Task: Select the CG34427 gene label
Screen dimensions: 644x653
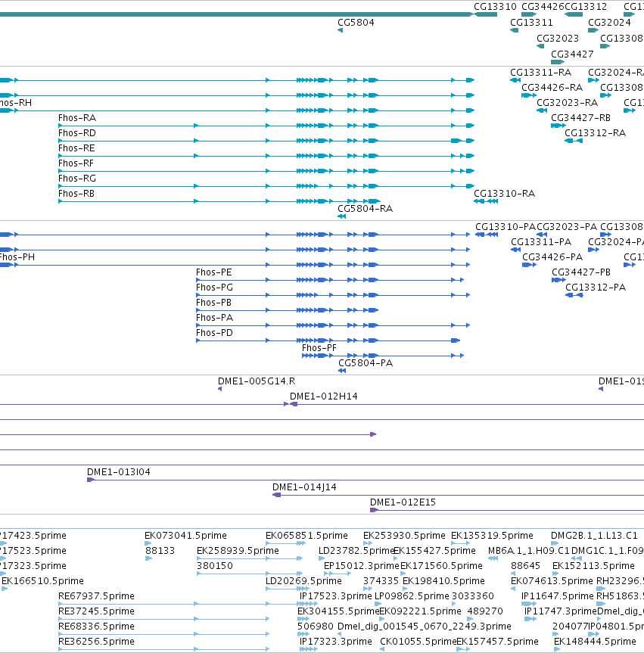Action: (x=572, y=54)
